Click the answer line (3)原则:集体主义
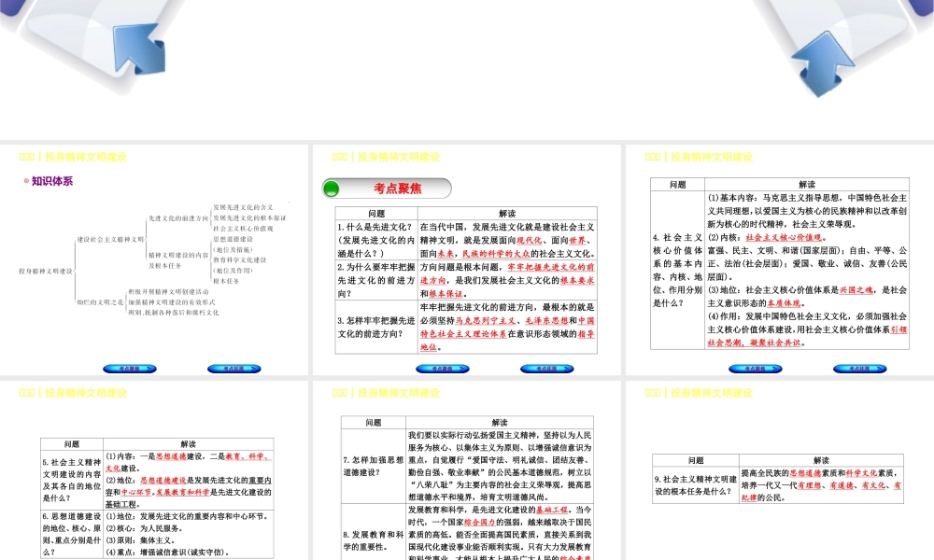Screen dimensions: 934x560 (x=140, y=540)
